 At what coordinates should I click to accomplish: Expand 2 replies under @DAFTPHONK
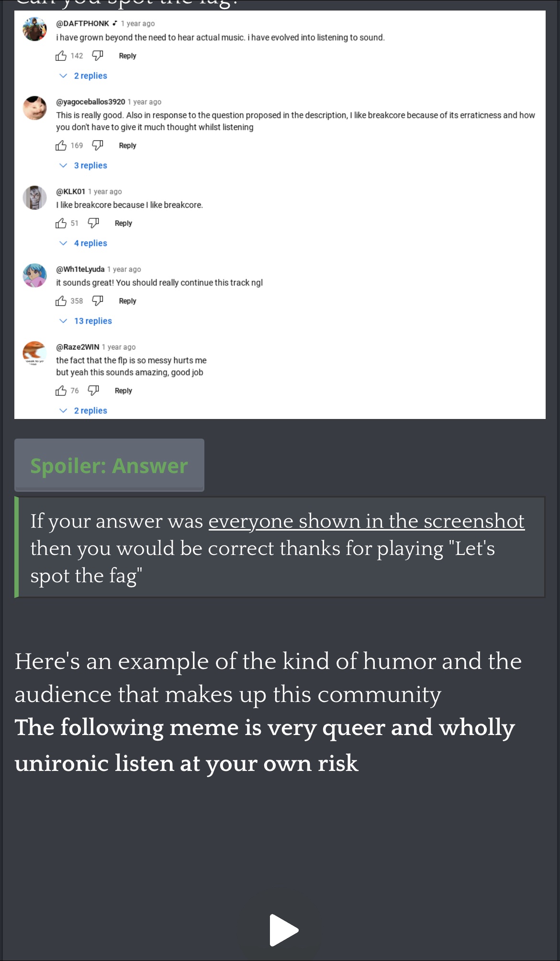[x=90, y=76]
